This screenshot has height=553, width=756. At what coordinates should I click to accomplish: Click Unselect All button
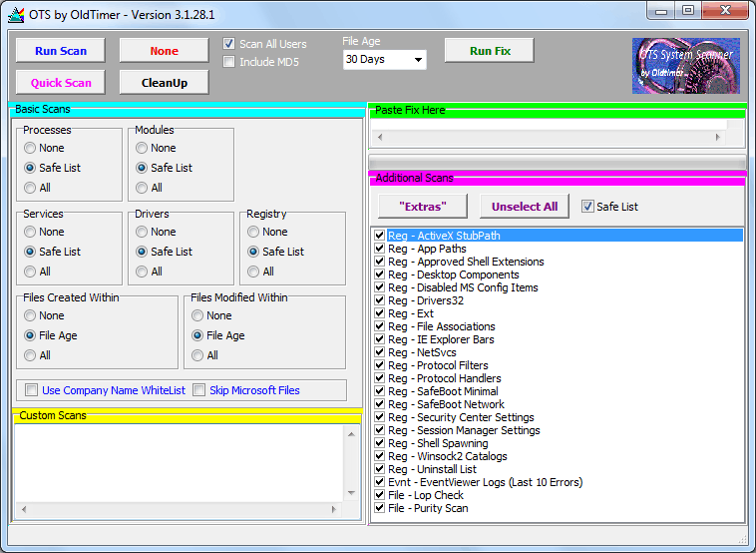point(525,207)
